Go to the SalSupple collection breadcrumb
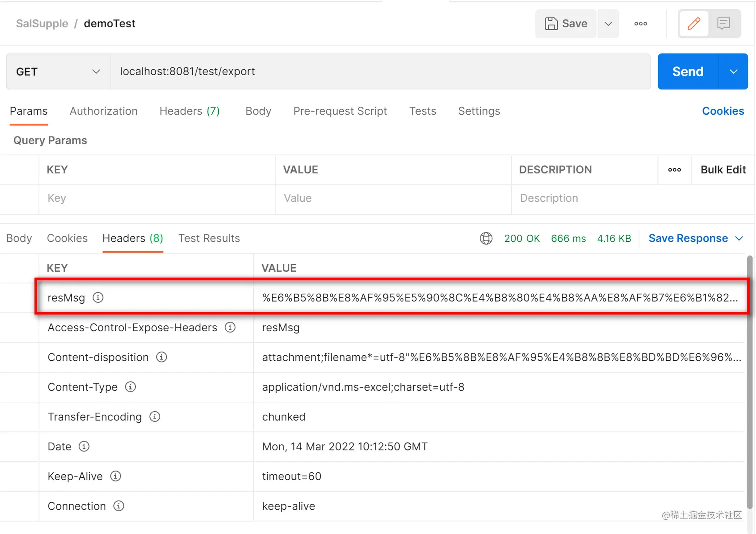This screenshot has height=534, width=756. [x=42, y=24]
